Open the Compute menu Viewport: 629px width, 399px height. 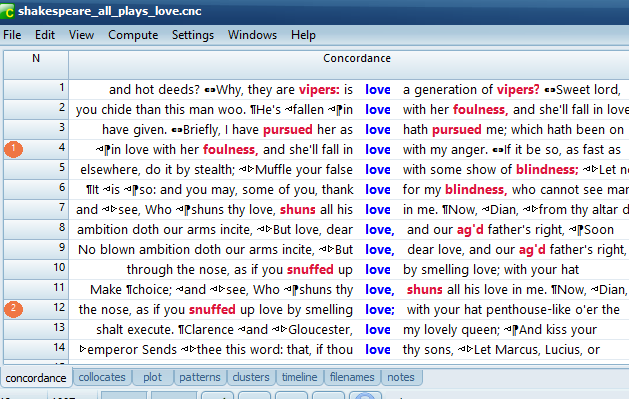133,35
